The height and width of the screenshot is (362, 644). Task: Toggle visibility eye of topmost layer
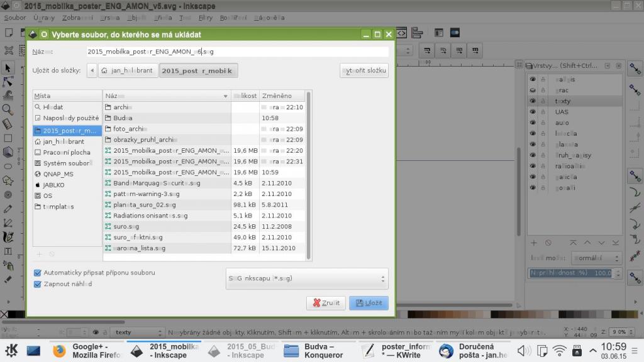point(533,79)
